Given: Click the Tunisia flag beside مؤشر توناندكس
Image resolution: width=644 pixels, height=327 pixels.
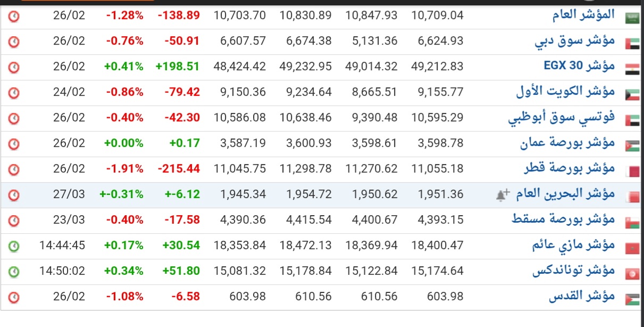Looking at the screenshot, I should tap(632, 273).
